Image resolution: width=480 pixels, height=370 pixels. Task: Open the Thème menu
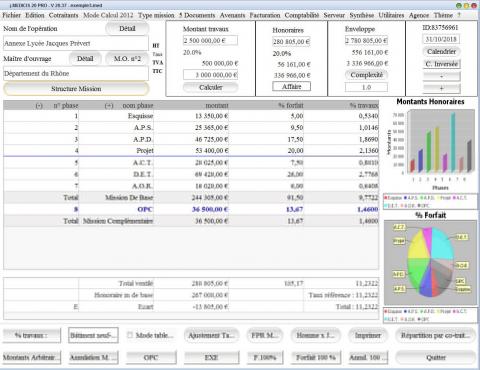pos(443,15)
